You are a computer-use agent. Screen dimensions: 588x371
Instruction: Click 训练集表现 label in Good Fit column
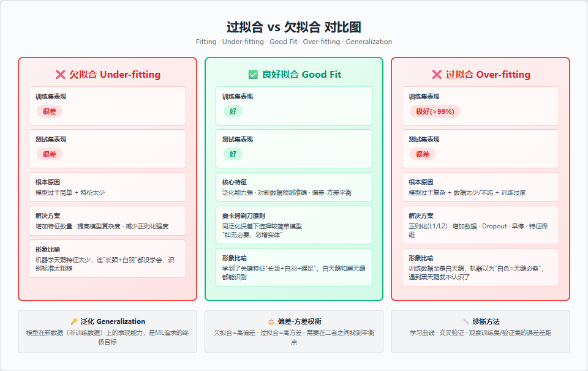point(238,97)
